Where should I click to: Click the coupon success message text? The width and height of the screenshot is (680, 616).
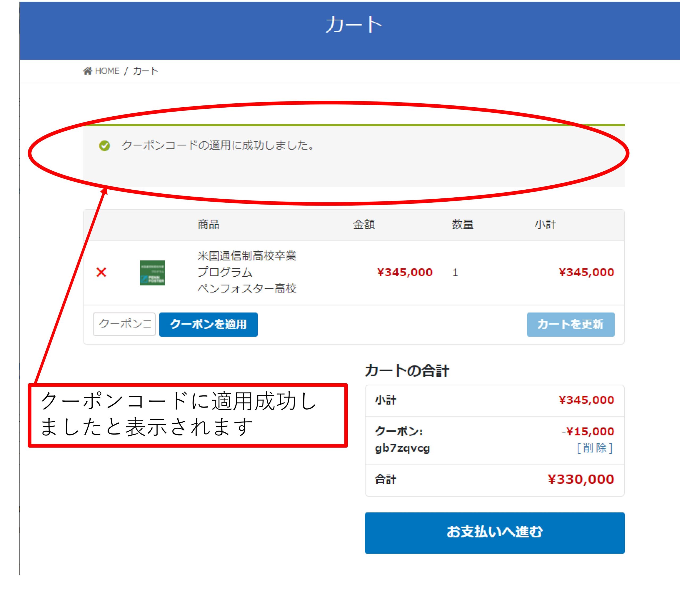[218, 145]
